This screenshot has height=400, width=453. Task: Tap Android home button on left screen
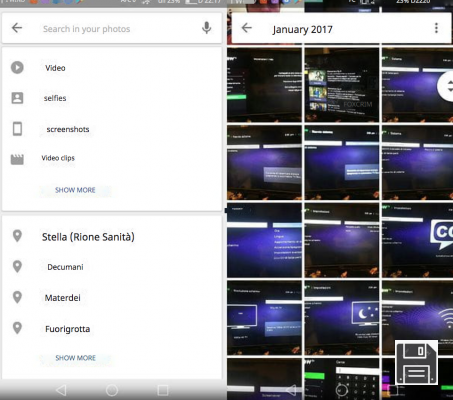pos(112,390)
